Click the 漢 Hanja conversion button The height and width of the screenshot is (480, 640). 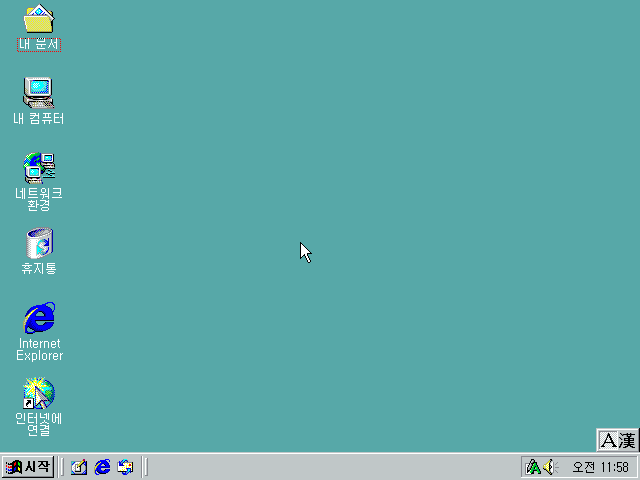coord(627,440)
